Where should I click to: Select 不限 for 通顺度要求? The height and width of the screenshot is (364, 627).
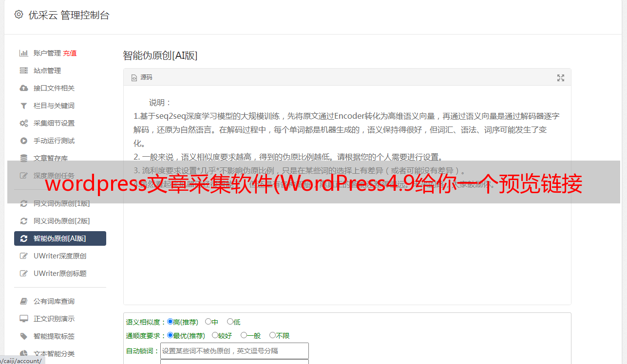(272, 335)
